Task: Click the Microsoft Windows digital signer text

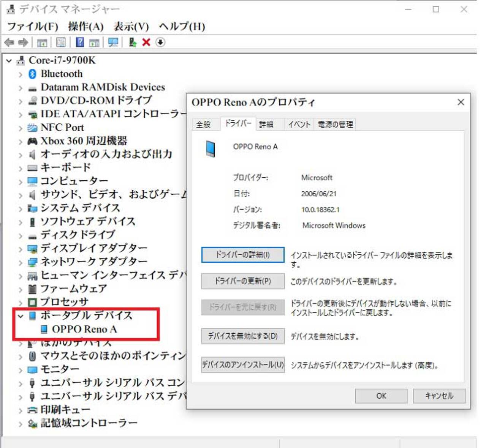Action: [x=334, y=226]
